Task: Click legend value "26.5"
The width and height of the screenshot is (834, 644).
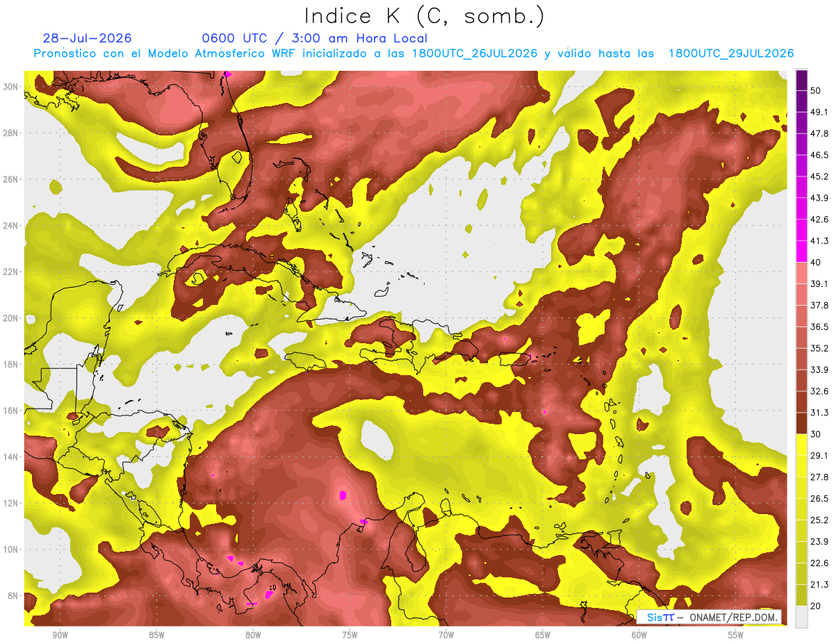Action: click(x=819, y=498)
